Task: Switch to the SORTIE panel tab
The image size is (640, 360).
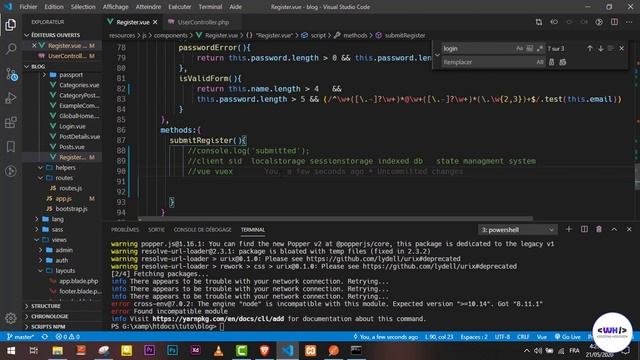Action: (156, 230)
